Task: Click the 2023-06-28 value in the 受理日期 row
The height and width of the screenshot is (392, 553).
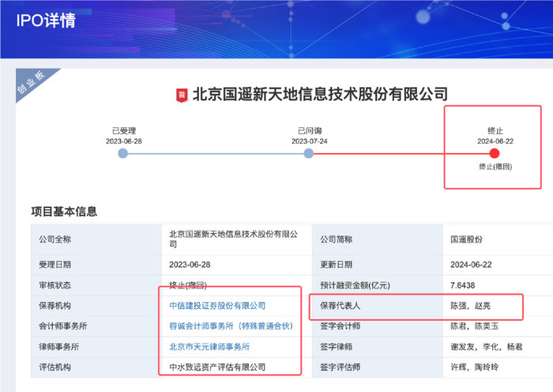Action: 190,265
